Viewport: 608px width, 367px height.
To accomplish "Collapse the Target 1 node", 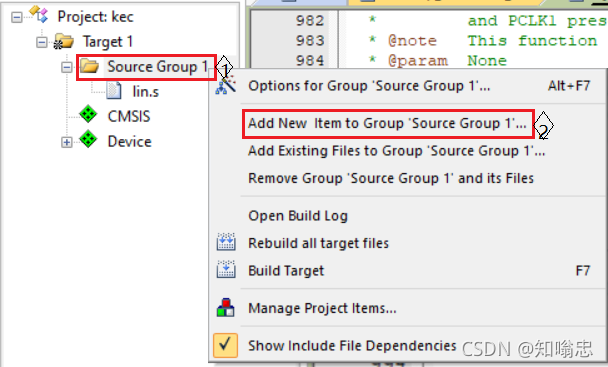I will 41,42.
